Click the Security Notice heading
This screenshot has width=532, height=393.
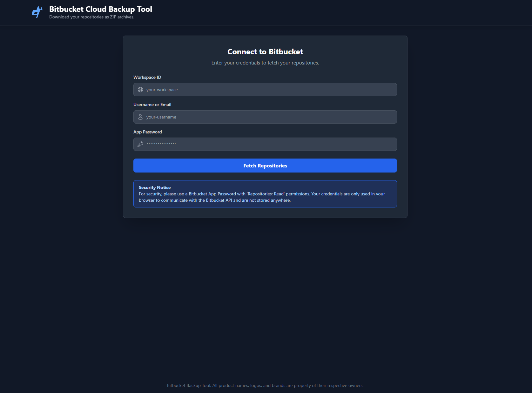155,187
